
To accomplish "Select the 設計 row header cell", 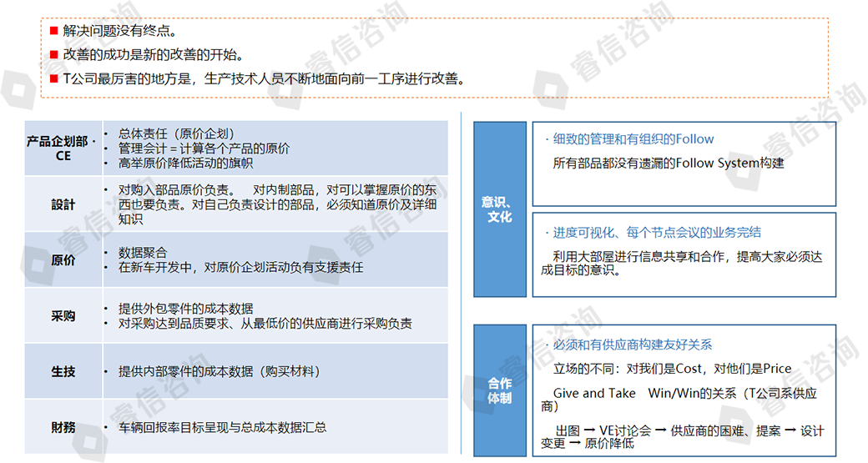I will 63,204.
